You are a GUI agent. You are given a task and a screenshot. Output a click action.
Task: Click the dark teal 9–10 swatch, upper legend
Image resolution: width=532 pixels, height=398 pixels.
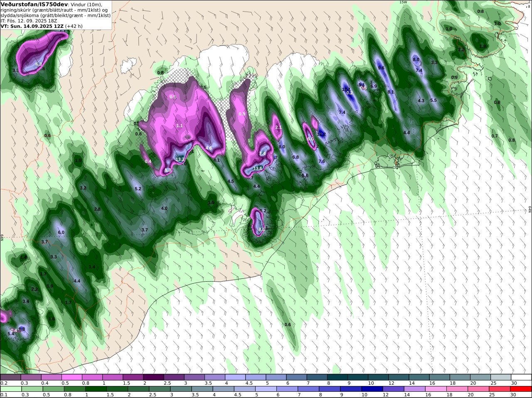click(x=357, y=377)
